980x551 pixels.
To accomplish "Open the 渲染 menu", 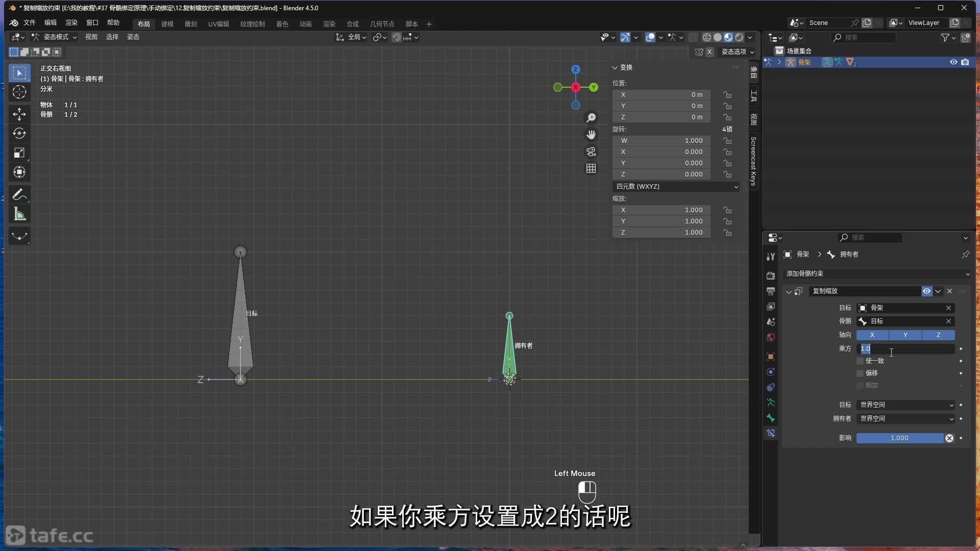I will [x=71, y=23].
